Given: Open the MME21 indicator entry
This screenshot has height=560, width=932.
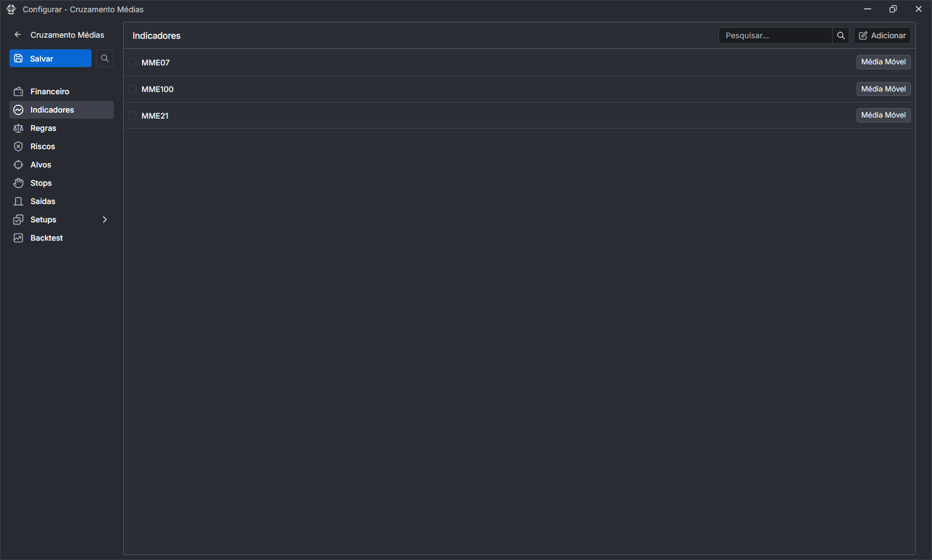Looking at the screenshot, I should [x=155, y=116].
